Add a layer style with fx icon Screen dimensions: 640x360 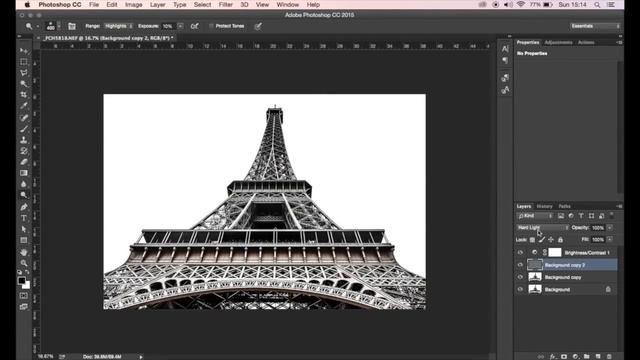pyautogui.click(x=553, y=356)
